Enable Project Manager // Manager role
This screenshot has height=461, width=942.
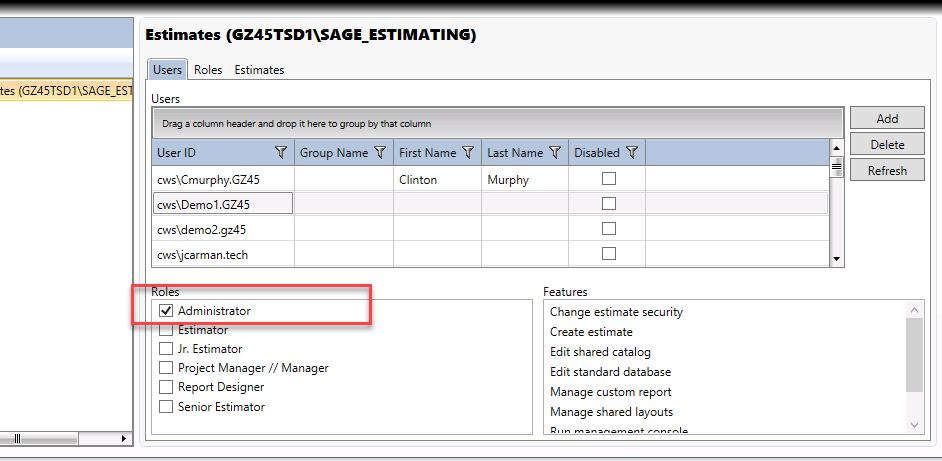click(x=166, y=367)
